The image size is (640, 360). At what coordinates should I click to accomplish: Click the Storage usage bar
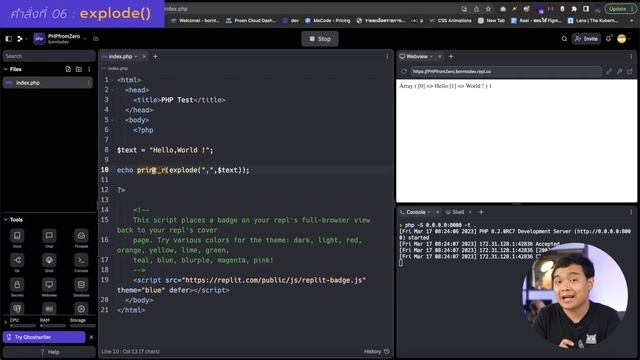pyautogui.click(x=83, y=326)
